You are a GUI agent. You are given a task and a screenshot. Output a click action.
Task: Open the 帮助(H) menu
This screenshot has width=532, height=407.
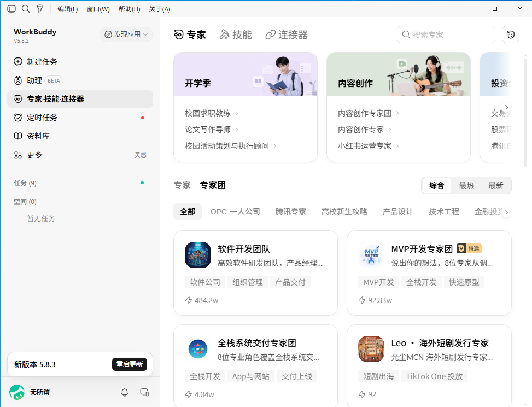pyautogui.click(x=129, y=9)
